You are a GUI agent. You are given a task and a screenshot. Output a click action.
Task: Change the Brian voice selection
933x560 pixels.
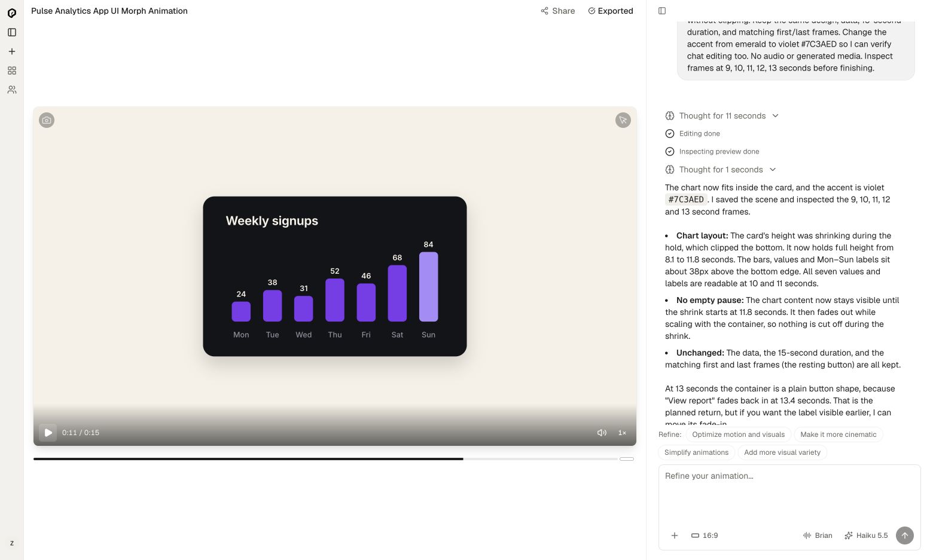pyautogui.click(x=818, y=535)
